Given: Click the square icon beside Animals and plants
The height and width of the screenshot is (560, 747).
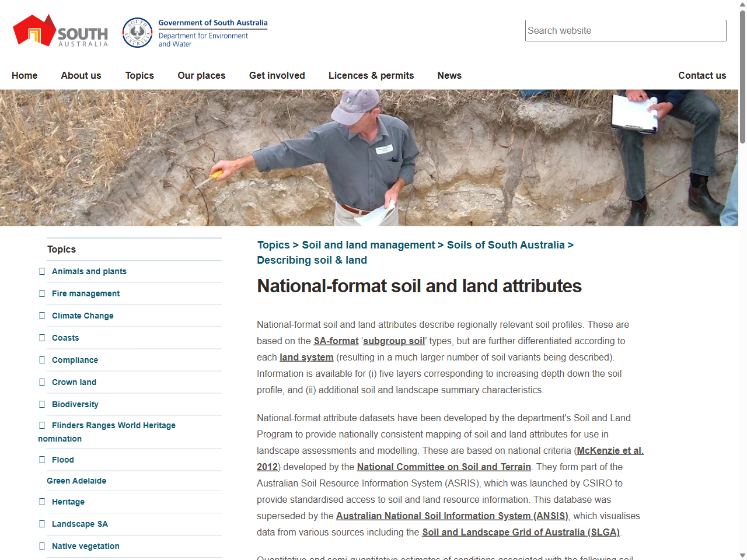Looking at the screenshot, I should pos(41,271).
